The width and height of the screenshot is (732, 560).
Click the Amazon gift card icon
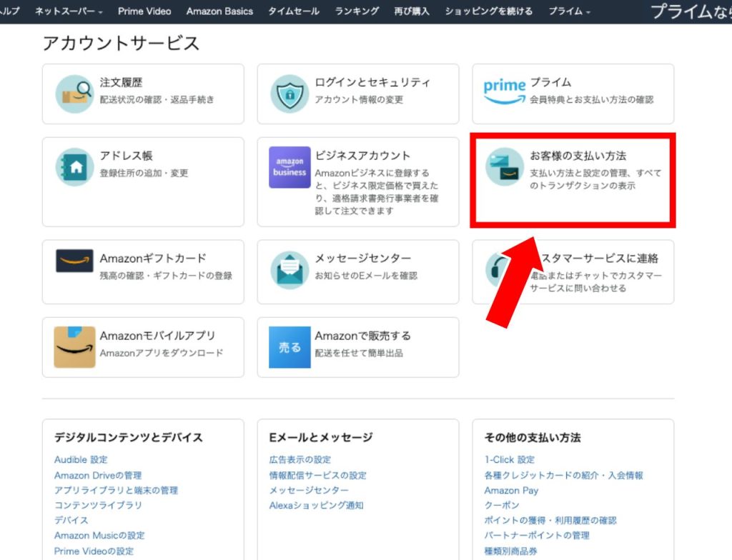74,261
